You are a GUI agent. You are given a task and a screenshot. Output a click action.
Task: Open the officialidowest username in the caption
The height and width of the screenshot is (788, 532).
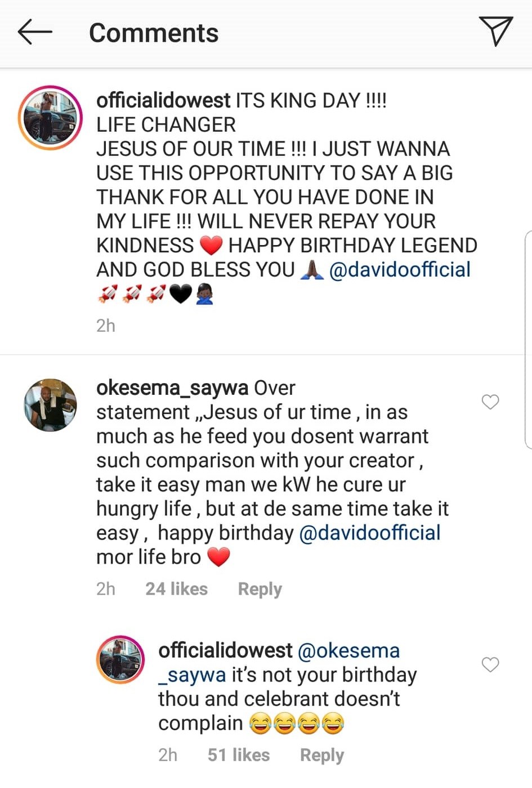[x=163, y=101]
